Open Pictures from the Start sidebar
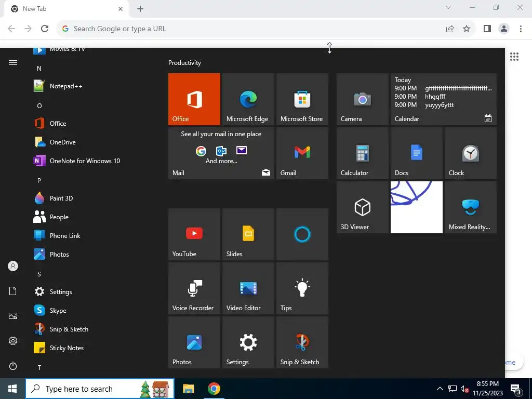532x399 pixels. (x=13, y=316)
